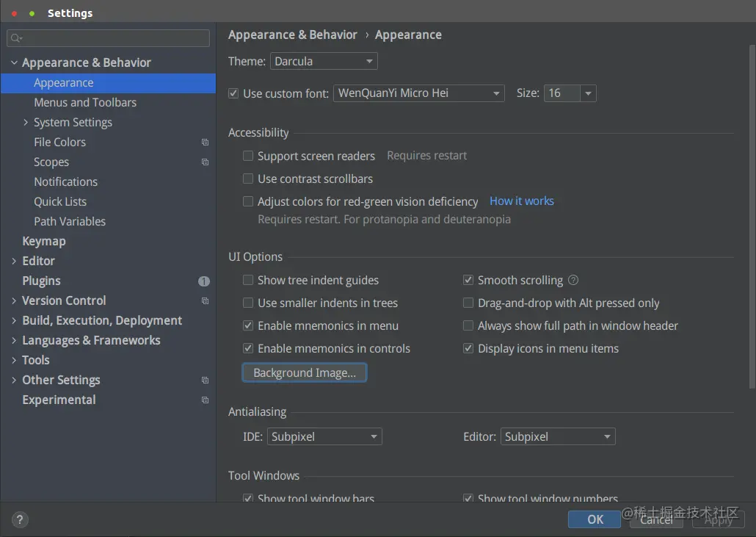Click Appearance & Behavior in the breadcrumb
This screenshot has width=756, height=537.
tap(293, 35)
